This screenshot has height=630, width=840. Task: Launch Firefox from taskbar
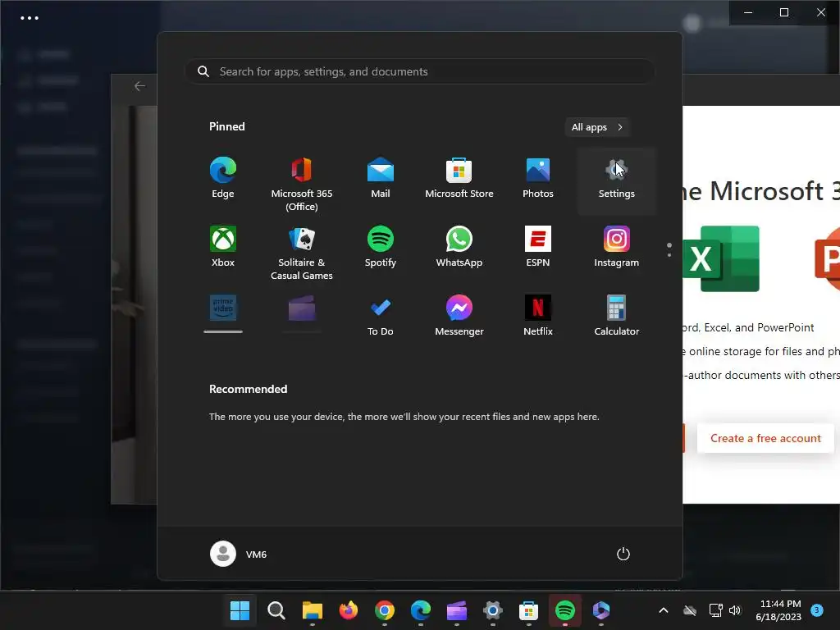348,610
